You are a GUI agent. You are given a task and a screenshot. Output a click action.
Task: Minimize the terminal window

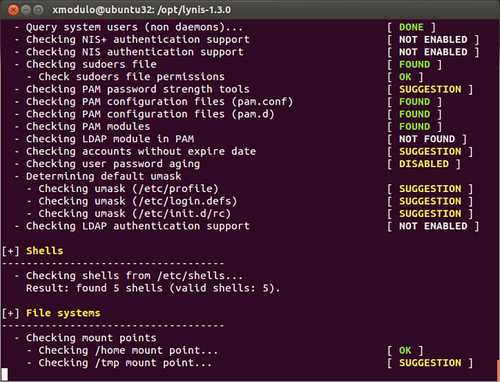pyautogui.click(x=26, y=10)
